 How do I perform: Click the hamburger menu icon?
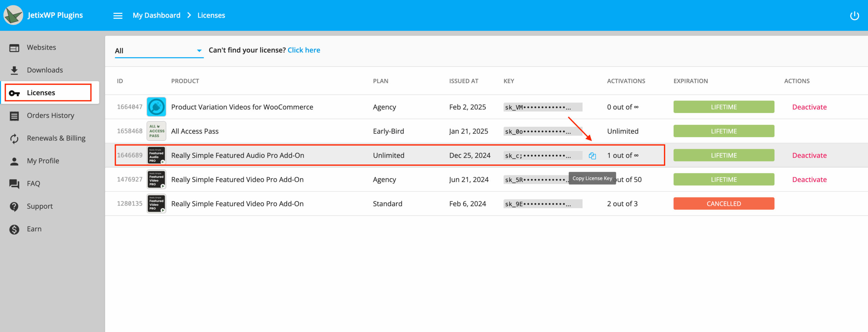pos(118,16)
